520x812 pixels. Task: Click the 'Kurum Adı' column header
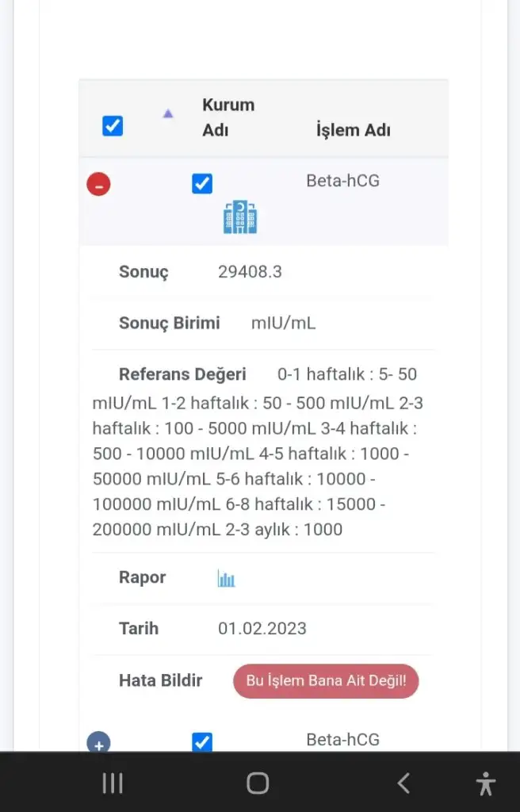pos(228,117)
